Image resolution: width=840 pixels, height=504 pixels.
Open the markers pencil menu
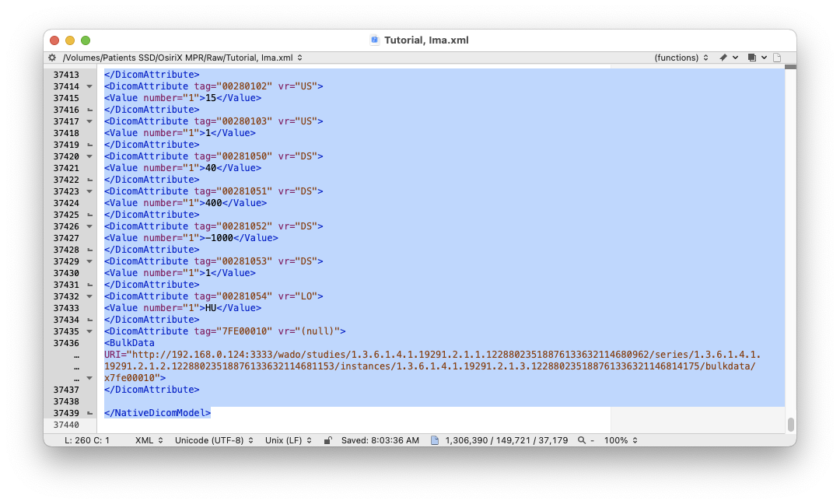pos(729,58)
